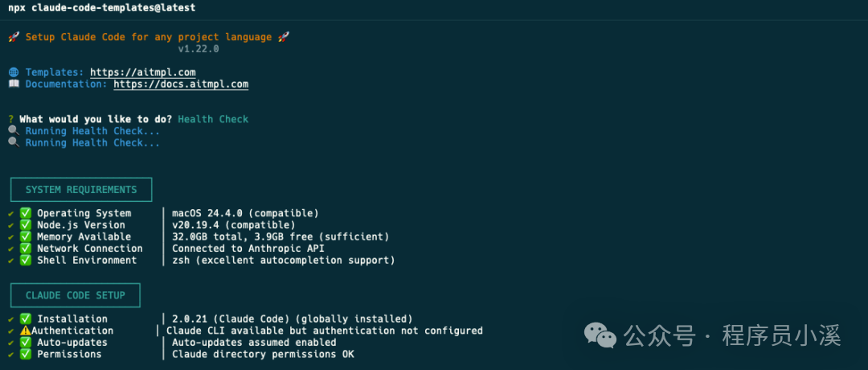Click the green check box for Permissions
Screen dimensions: 868x370
(x=26, y=354)
